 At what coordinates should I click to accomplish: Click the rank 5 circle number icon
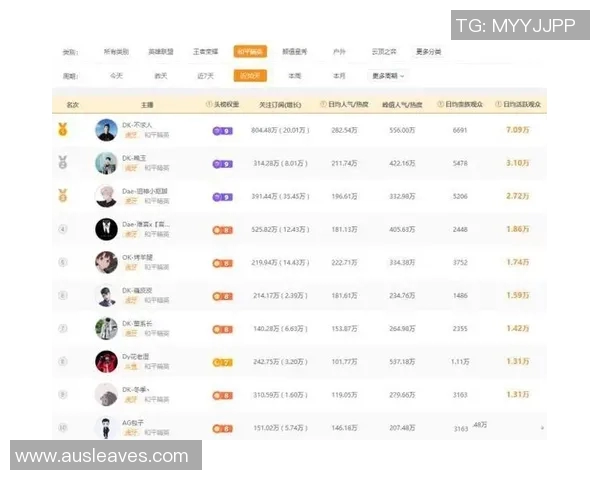click(x=63, y=262)
